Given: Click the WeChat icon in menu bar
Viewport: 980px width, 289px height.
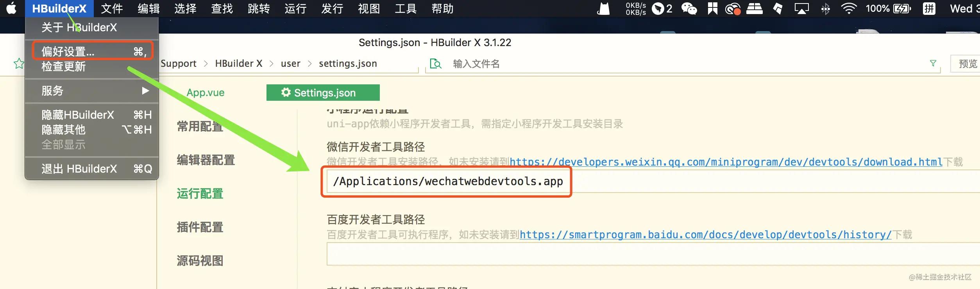Looking at the screenshot, I should [689, 9].
